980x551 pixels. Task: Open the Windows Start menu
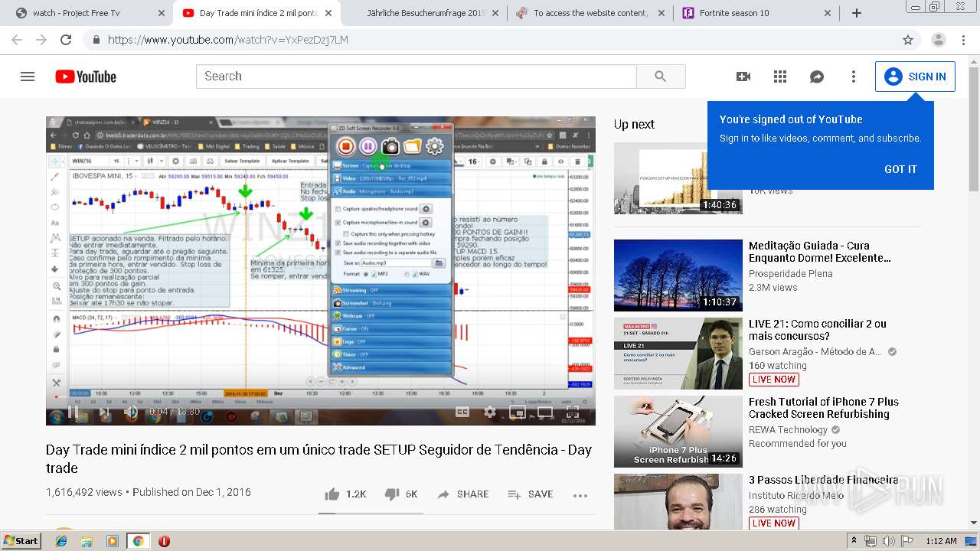(21, 541)
